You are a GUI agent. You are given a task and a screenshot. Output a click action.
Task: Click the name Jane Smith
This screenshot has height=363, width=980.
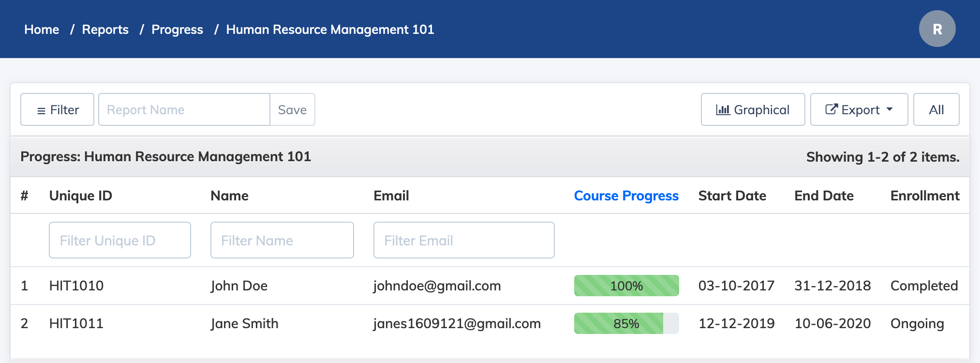pyautogui.click(x=244, y=323)
